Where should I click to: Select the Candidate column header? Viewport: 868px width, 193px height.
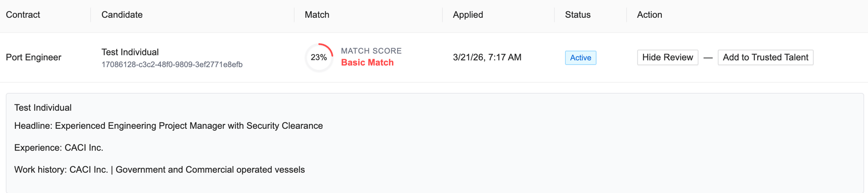tap(122, 15)
